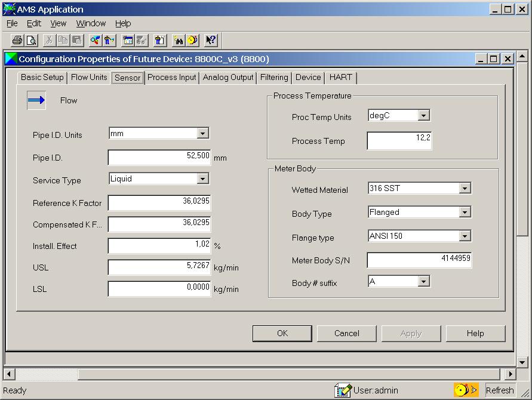Switch to the Flow Units tab
This screenshot has width=532, height=400.
point(89,78)
